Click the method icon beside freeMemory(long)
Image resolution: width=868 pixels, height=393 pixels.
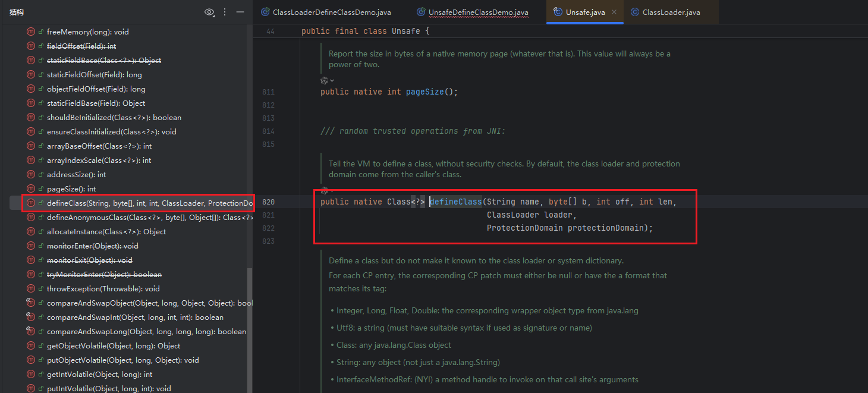point(31,32)
